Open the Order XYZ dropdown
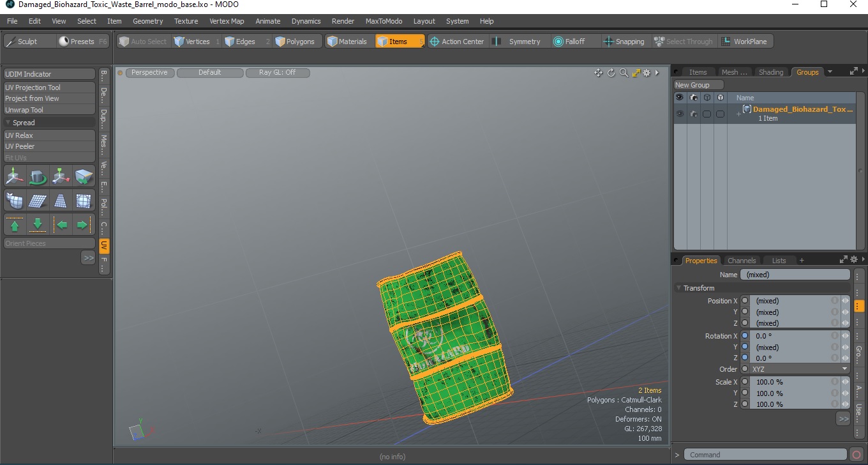This screenshot has width=868, height=465. pyautogui.click(x=800, y=369)
